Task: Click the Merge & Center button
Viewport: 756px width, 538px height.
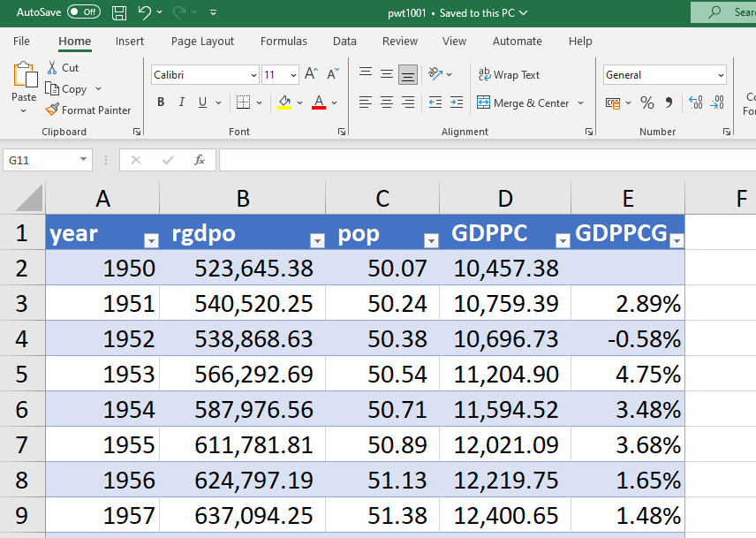Action: (523, 103)
